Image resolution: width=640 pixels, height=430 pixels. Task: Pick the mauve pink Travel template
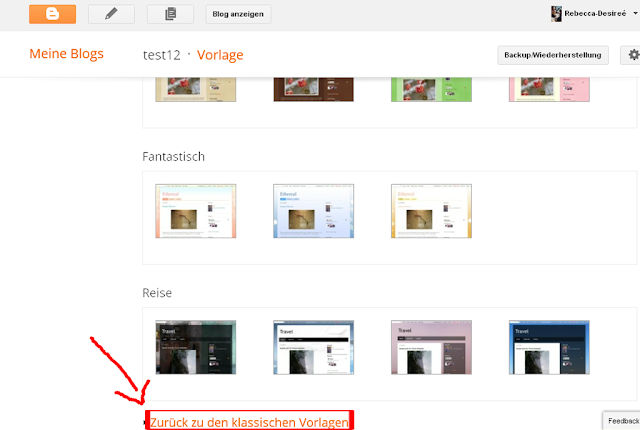[431, 347]
